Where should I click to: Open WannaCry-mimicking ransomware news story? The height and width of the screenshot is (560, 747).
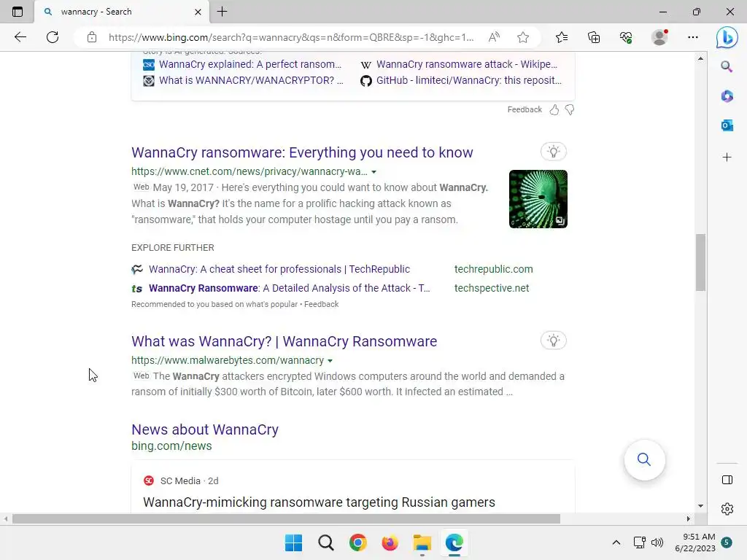point(320,502)
